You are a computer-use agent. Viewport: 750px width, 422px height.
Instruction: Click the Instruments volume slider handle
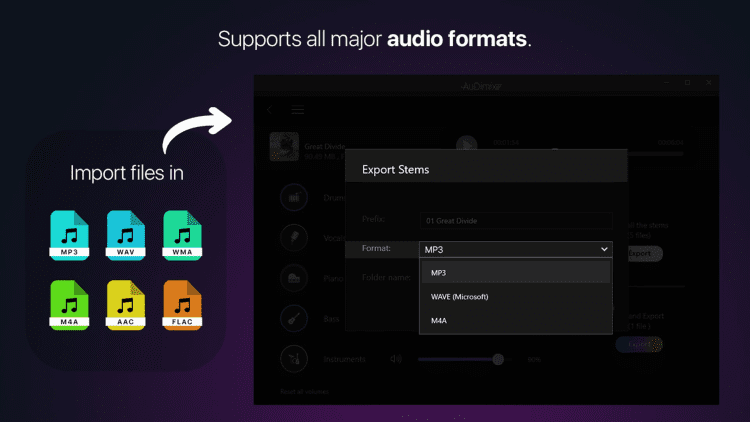tap(498, 359)
